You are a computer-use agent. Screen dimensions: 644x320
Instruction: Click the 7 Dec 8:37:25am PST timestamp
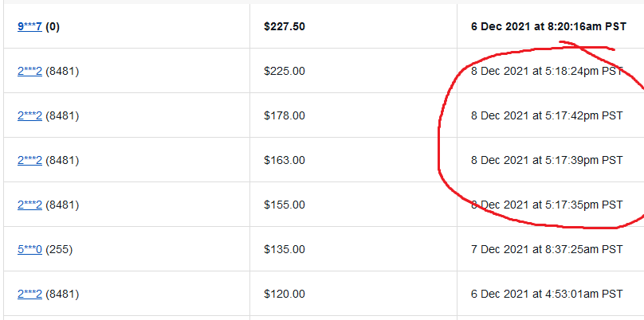547,249
